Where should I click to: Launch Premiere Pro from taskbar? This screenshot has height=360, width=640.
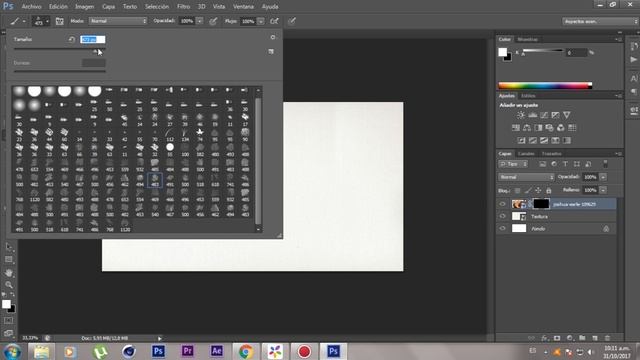tap(187, 351)
